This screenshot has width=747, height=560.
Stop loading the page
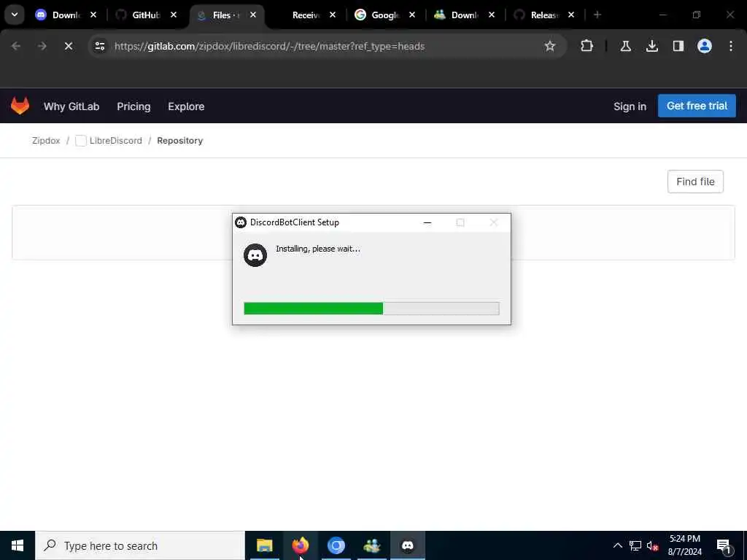pos(69,46)
